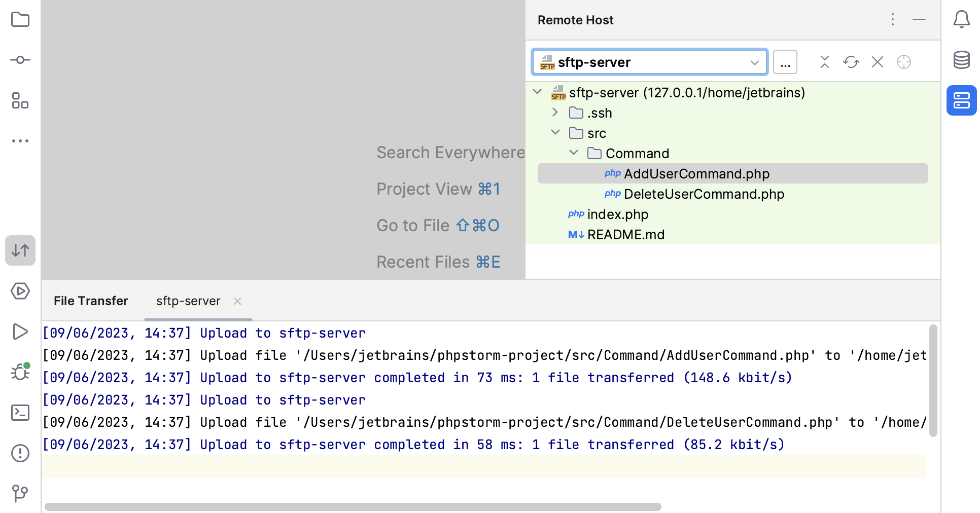Open the sftp-server connection dropdown
Screen dimensions: 980x513
755,62
